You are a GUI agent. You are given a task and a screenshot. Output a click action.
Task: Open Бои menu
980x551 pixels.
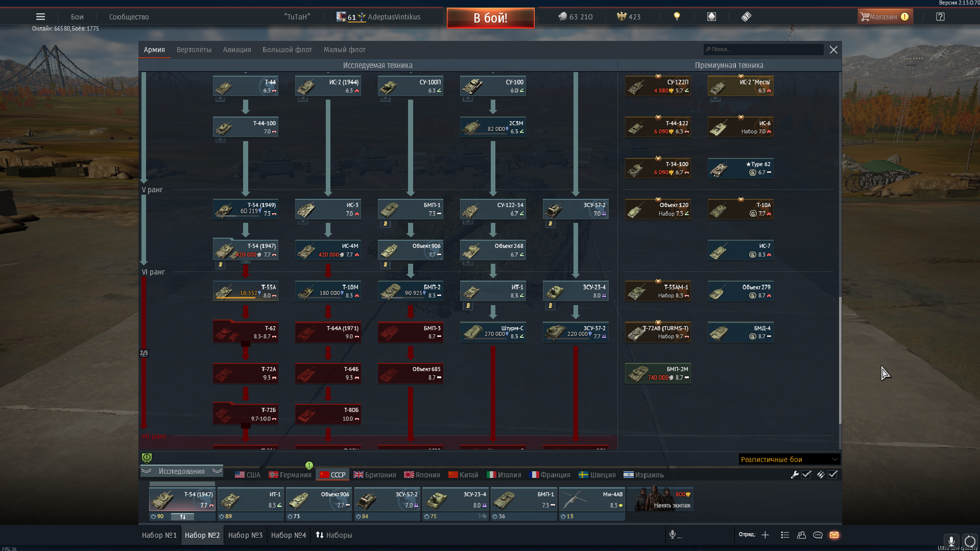(x=77, y=17)
